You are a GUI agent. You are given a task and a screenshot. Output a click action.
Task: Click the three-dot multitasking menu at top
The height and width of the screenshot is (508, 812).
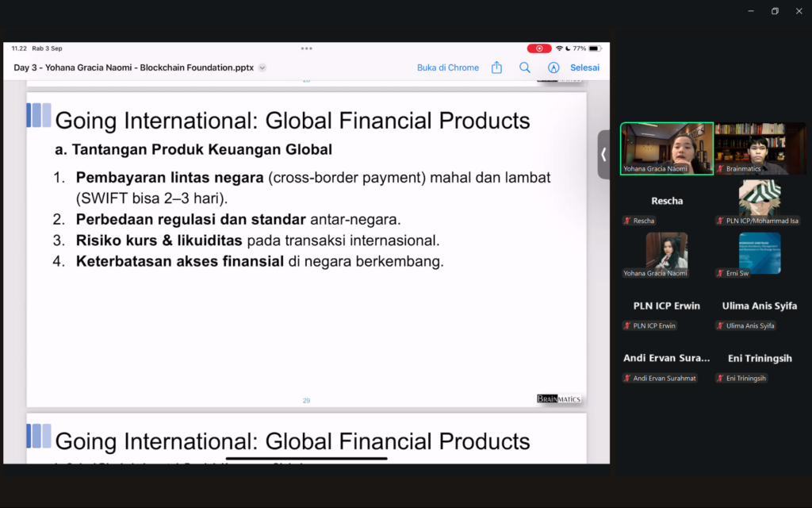[x=306, y=48]
